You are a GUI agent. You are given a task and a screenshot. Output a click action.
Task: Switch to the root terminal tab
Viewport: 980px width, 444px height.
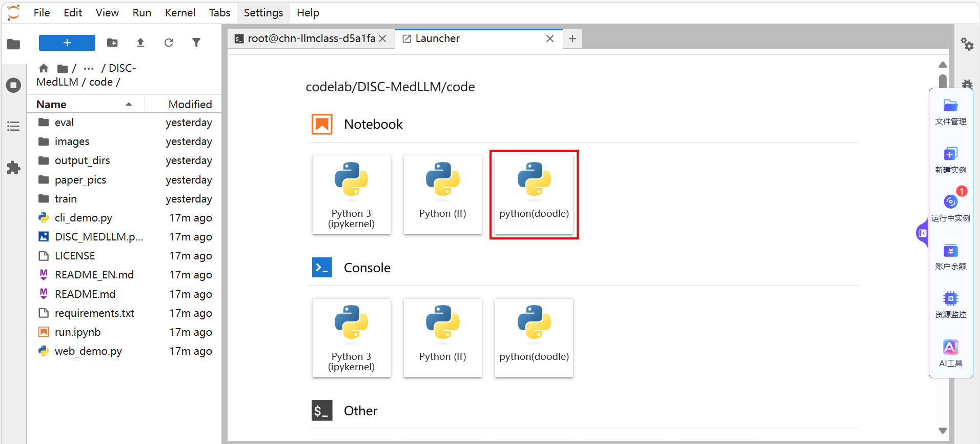point(305,39)
